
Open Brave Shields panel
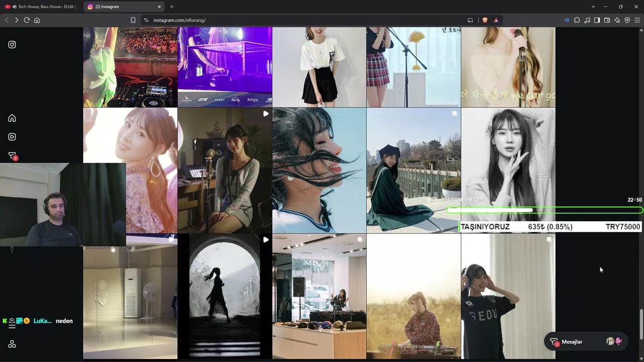point(485,20)
